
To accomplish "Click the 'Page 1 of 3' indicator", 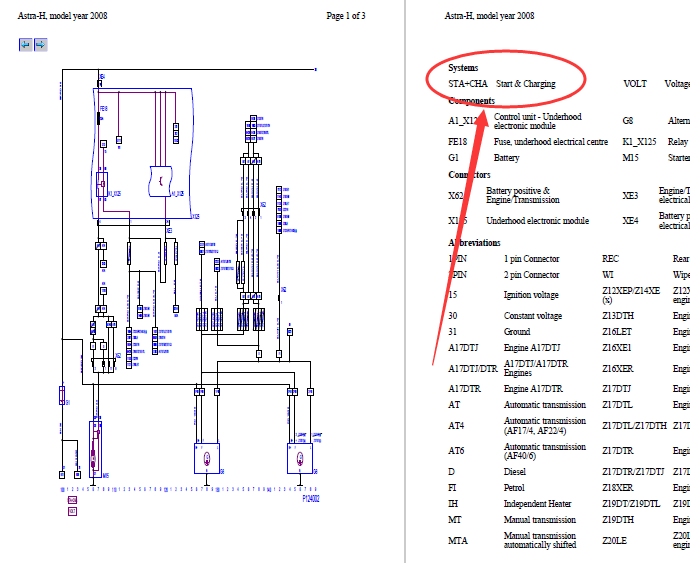I will (x=346, y=16).
